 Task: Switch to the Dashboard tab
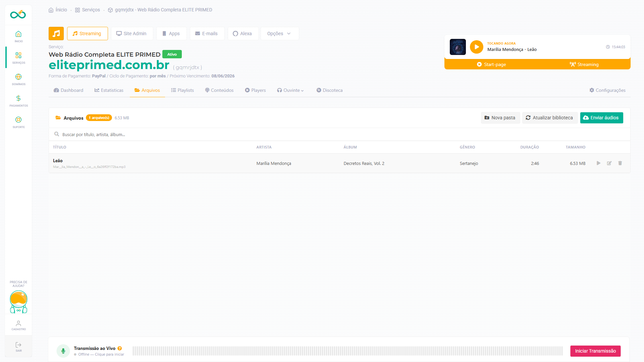coord(68,90)
